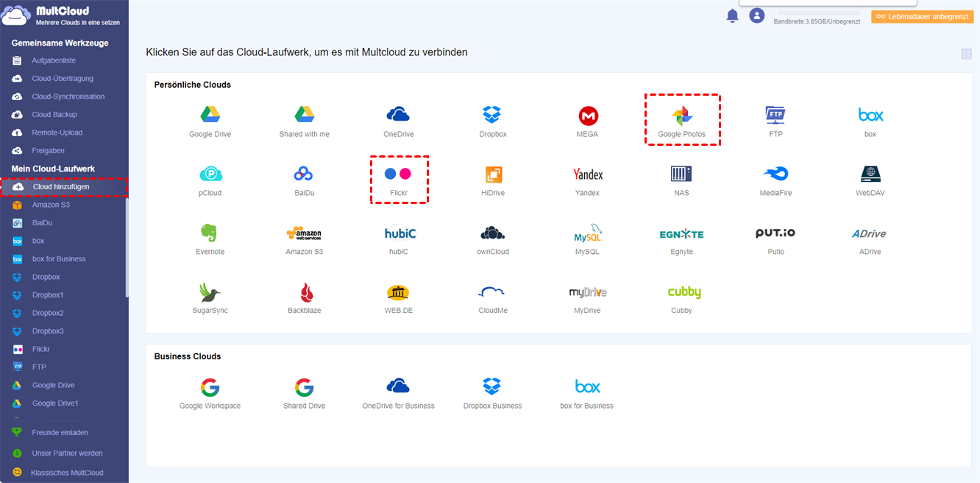Click Unser Partner werden link
Viewport: 980px width, 483px height.
pos(68,453)
